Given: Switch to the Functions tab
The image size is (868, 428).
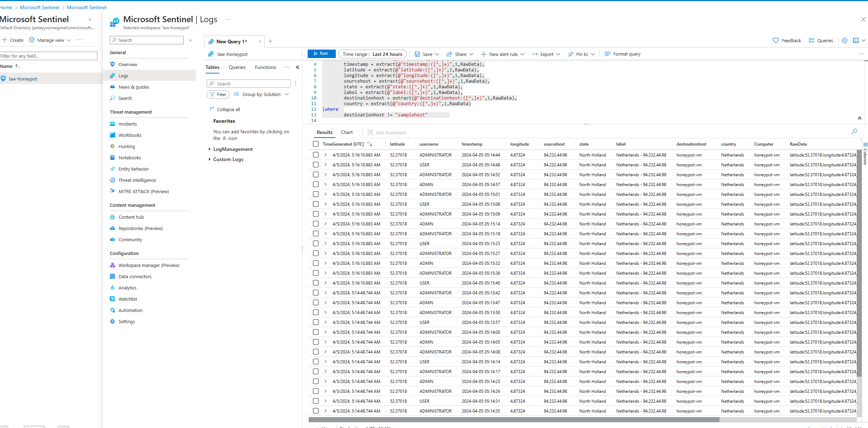Looking at the screenshot, I should [265, 67].
